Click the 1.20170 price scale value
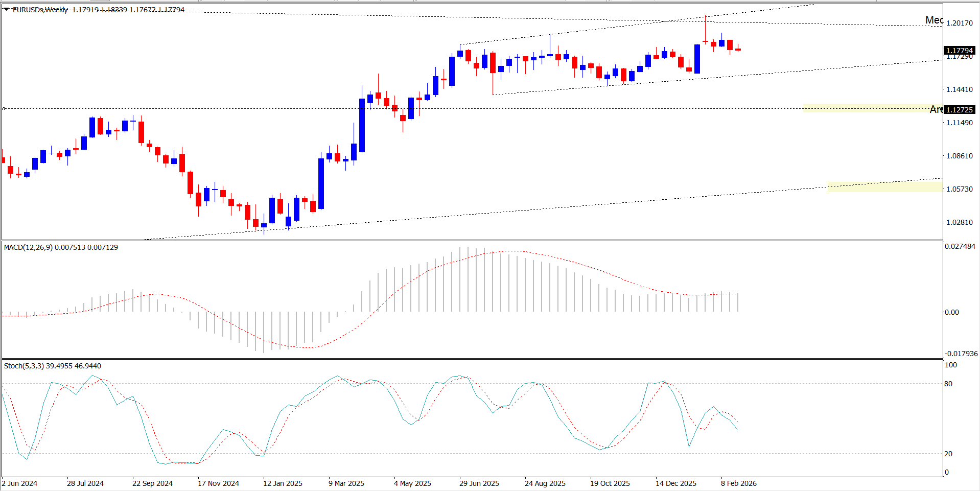 (959, 23)
